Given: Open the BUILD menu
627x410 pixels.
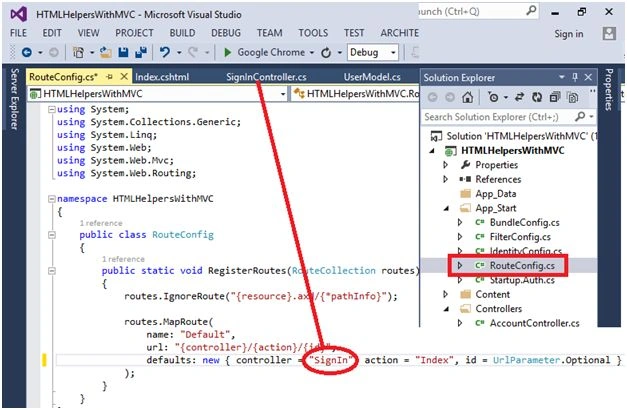Looking at the screenshot, I should pos(182,33).
